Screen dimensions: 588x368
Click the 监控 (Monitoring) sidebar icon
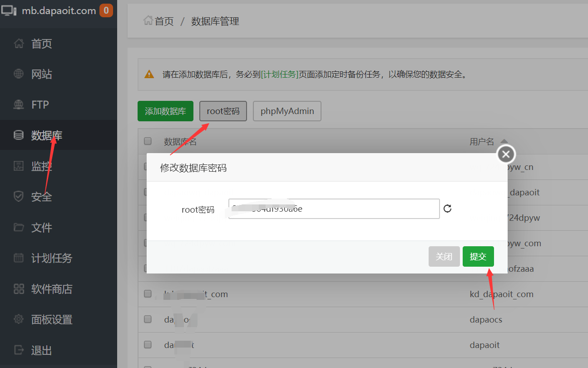click(x=18, y=166)
